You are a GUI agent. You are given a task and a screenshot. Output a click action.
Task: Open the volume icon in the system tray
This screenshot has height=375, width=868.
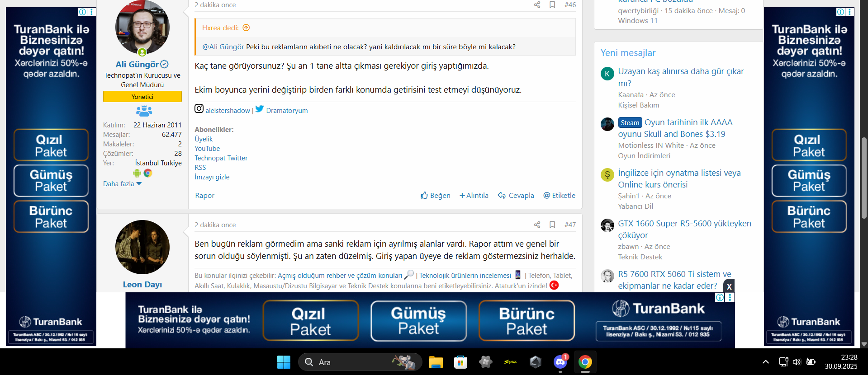coord(797,362)
